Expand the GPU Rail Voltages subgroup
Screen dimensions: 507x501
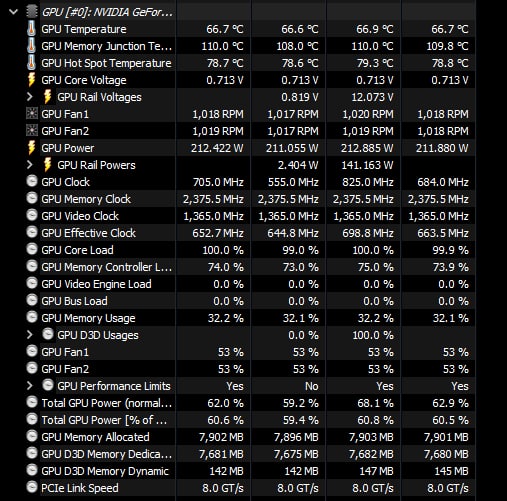(30, 97)
